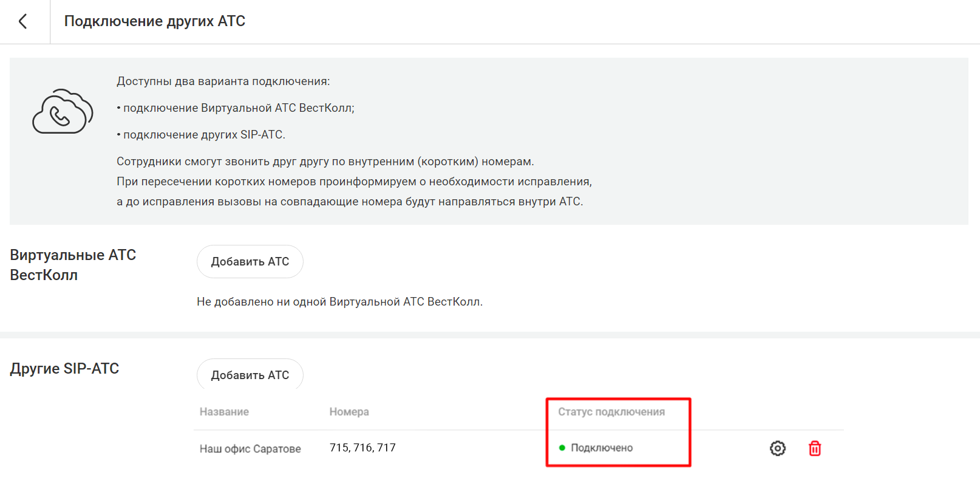Viewport: 980px width, 500px height.
Task: Click the page title Подключение других АТС
Action: tap(155, 21)
